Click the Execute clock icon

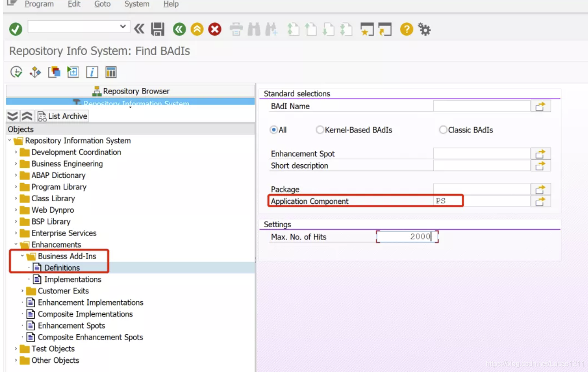click(16, 72)
